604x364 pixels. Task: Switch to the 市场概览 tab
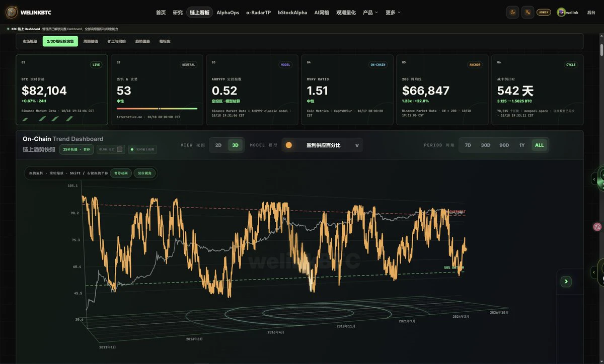tap(30, 41)
